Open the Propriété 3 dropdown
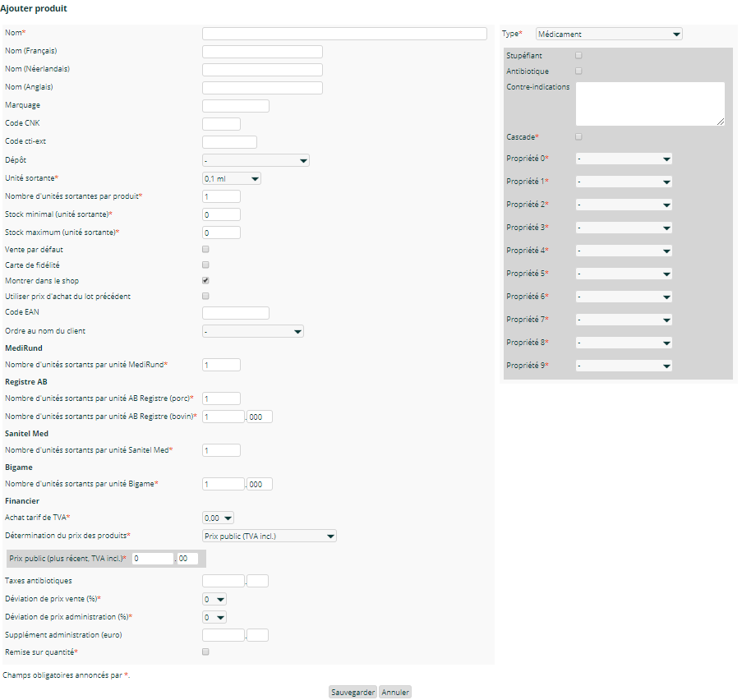Screen dimensions: 742x700 [624, 228]
